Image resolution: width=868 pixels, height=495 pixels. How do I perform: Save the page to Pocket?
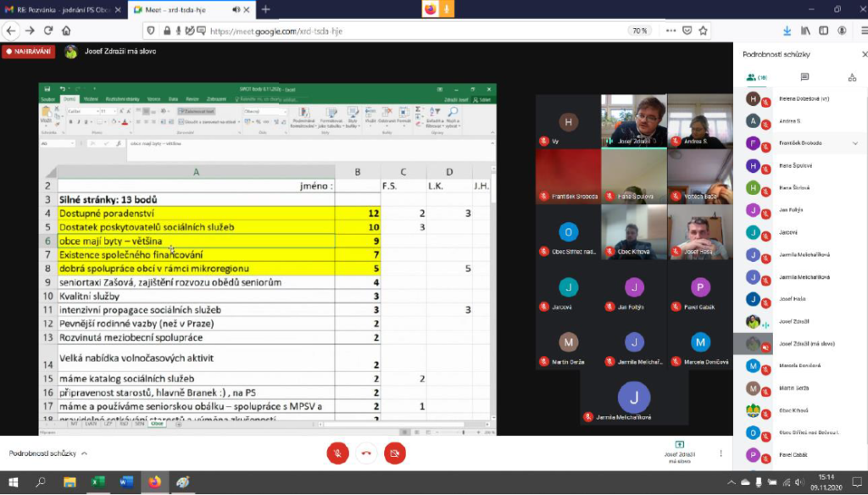pos(687,31)
